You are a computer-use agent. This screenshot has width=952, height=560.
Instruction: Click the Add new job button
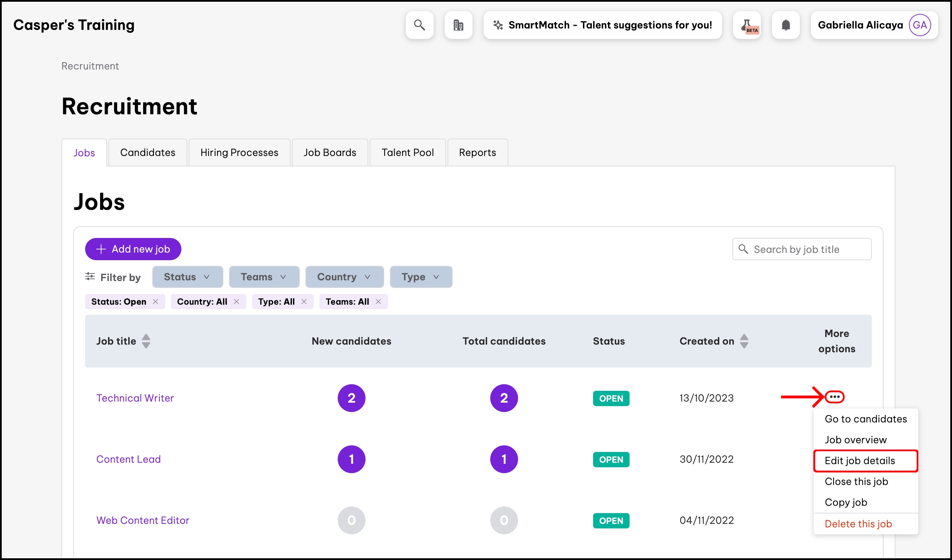(x=133, y=249)
